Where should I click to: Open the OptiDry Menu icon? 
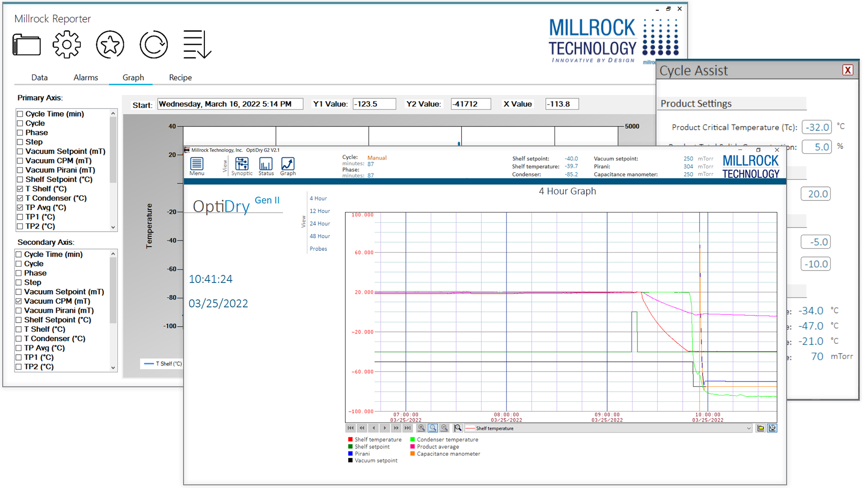tap(197, 166)
